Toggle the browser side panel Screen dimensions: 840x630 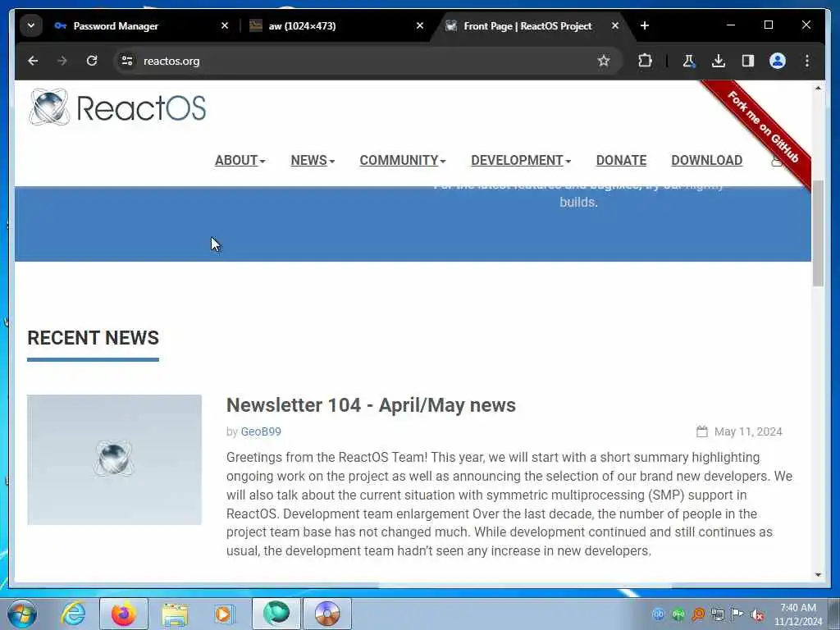click(748, 61)
